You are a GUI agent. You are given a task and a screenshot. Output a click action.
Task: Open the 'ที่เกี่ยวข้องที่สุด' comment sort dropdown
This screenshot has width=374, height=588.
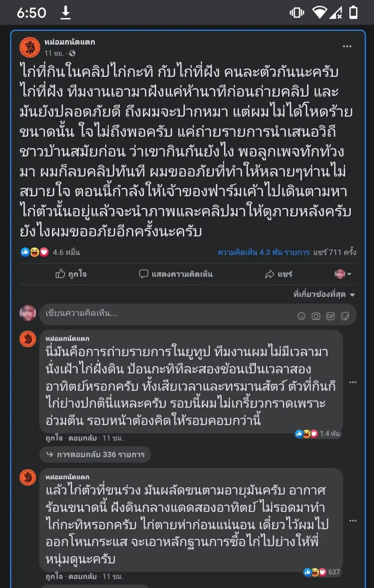(324, 294)
